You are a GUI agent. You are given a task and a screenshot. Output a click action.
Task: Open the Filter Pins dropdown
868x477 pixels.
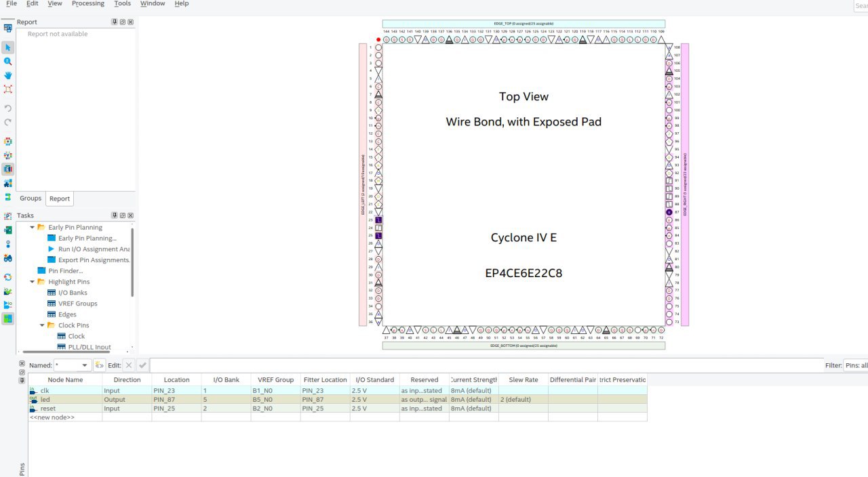click(x=856, y=365)
